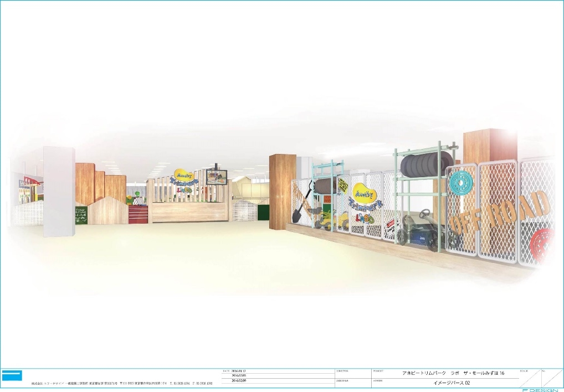
Task: Click the red tool chest drawers
Action: 139,213
